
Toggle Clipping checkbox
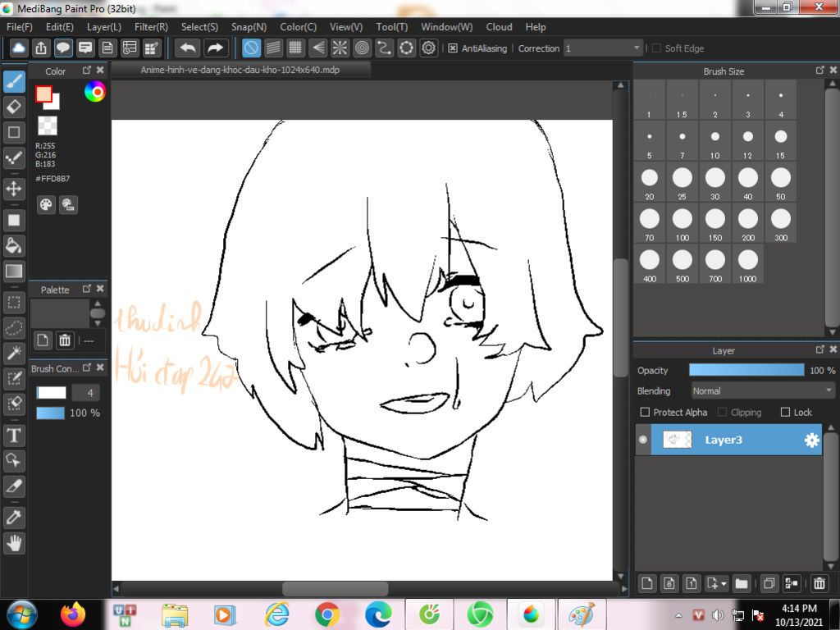(x=722, y=412)
